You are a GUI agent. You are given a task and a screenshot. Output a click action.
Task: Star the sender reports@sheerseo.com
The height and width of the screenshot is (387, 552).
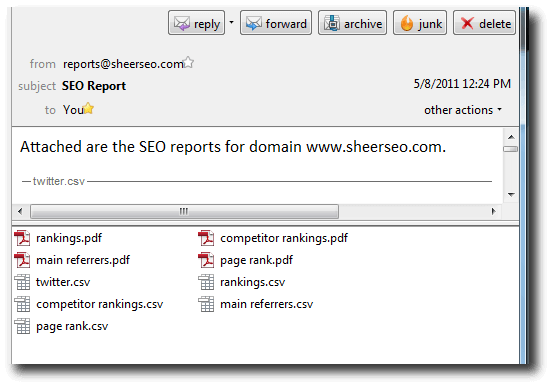coord(189,62)
